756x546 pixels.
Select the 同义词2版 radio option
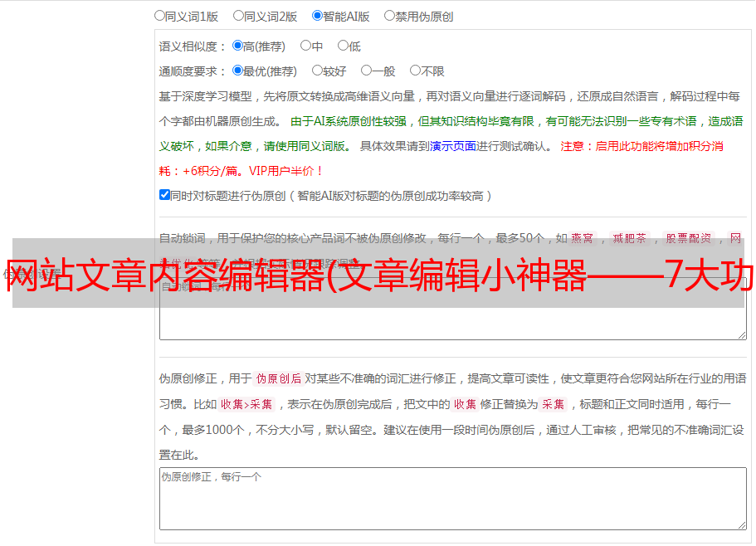coord(238,16)
